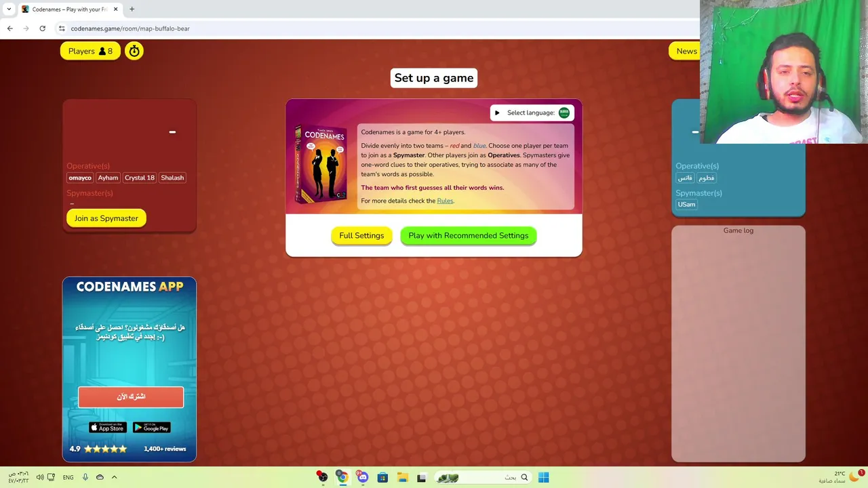Image resolution: width=868 pixels, height=488 pixels.
Task: Click the taskbar search box
Action: [483, 477]
